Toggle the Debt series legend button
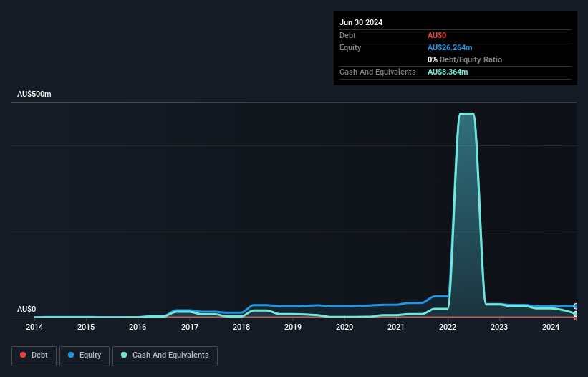588x377 pixels. [x=34, y=355]
